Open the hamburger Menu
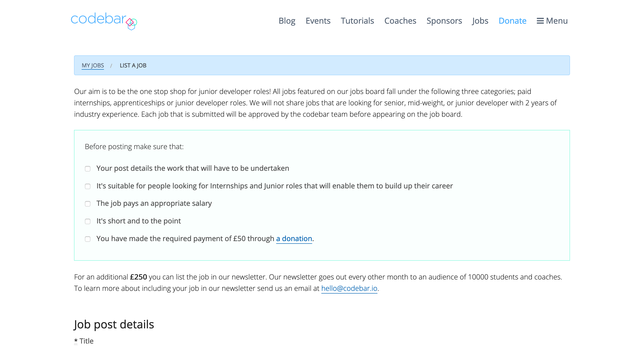This screenshot has height=346, width=644. pyautogui.click(x=552, y=21)
